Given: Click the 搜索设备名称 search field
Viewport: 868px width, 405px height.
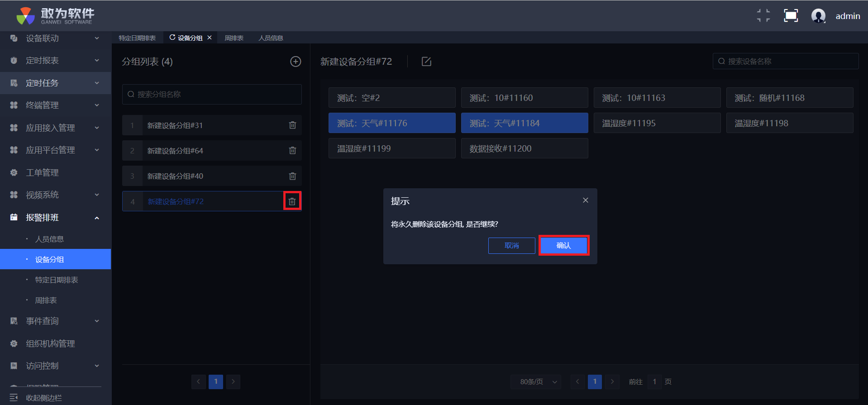Looking at the screenshot, I should pyautogui.click(x=786, y=61).
